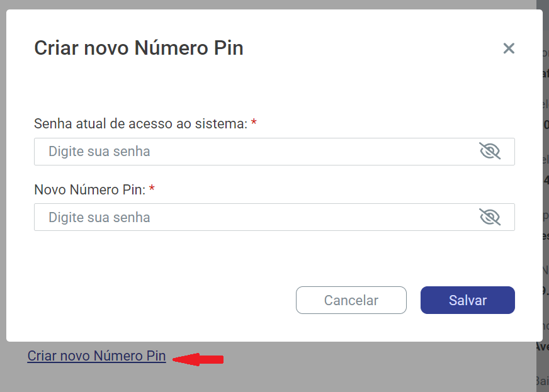Click Digite sua senha placeholder in top field
This screenshot has width=549, height=392.
[x=99, y=152]
